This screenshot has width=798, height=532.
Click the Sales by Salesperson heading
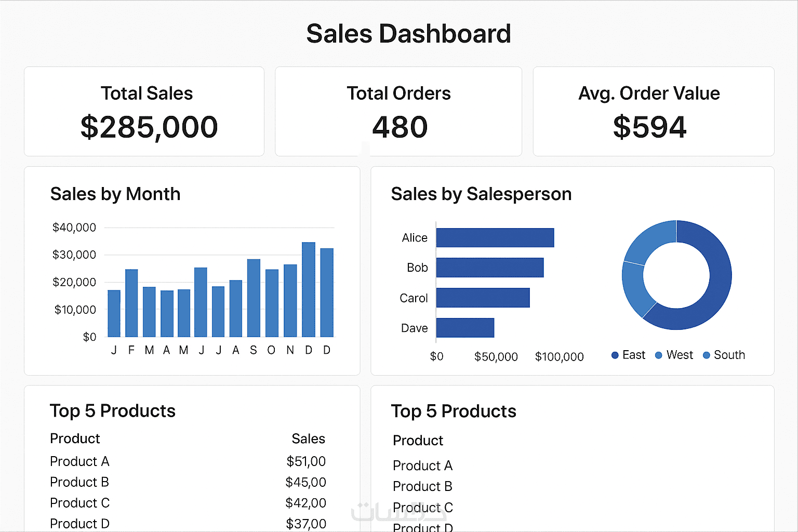(481, 194)
